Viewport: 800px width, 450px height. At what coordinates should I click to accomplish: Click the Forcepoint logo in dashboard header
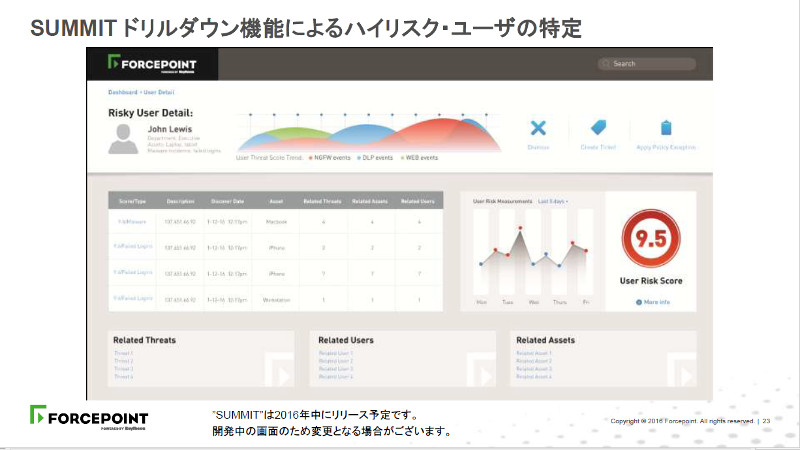click(x=152, y=64)
